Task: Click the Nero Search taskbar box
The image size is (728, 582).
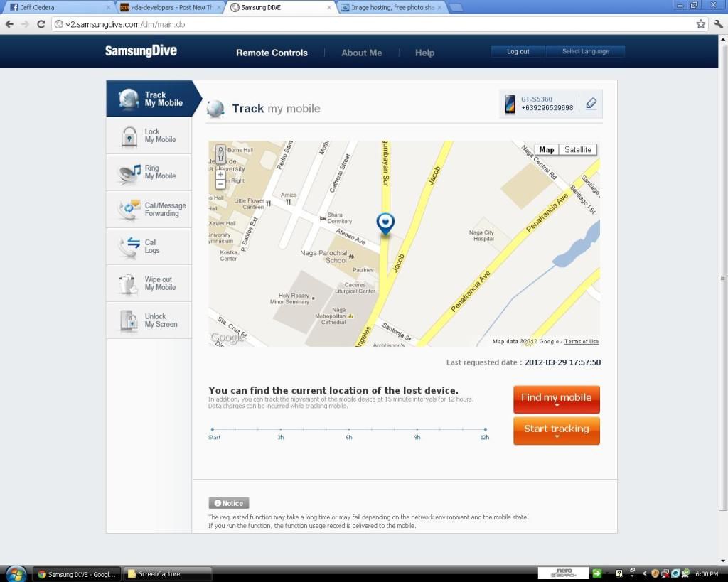Action: point(563,573)
